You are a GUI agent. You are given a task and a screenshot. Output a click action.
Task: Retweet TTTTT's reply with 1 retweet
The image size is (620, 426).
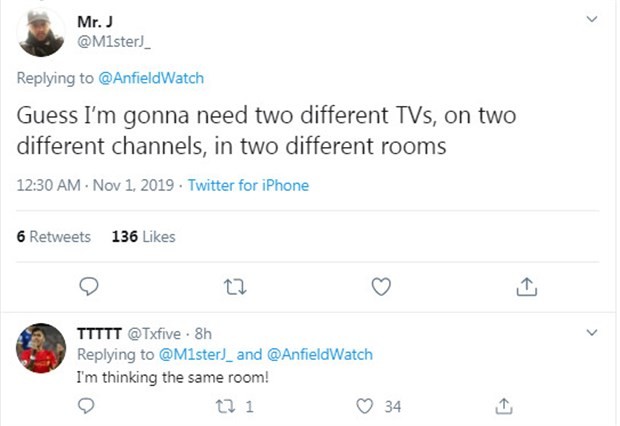coord(227,406)
